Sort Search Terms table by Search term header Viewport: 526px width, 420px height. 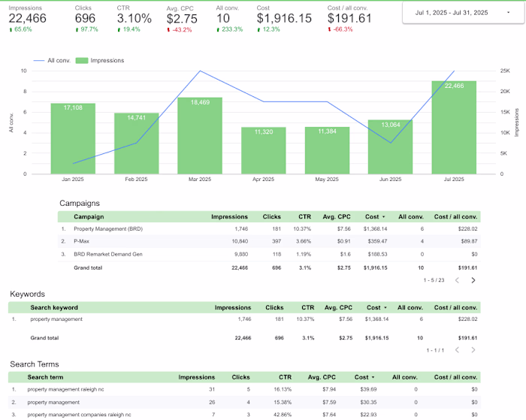45,377
